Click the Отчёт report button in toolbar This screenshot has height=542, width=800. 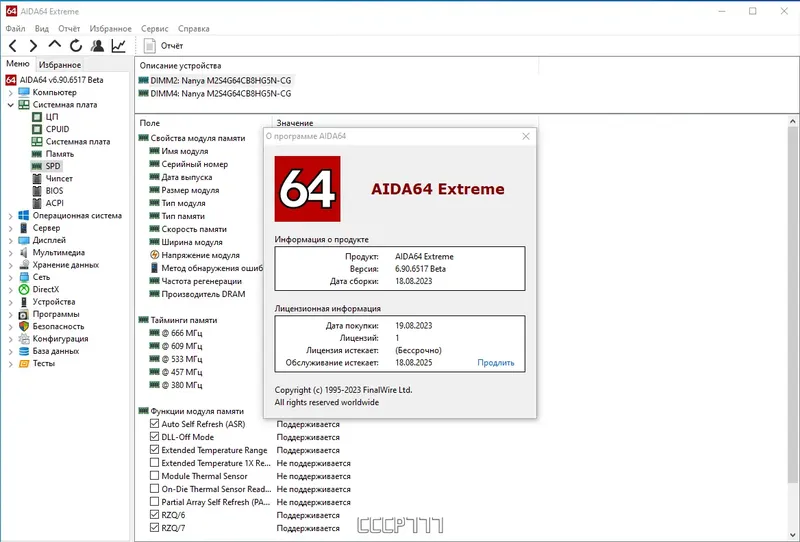pyautogui.click(x=163, y=46)
